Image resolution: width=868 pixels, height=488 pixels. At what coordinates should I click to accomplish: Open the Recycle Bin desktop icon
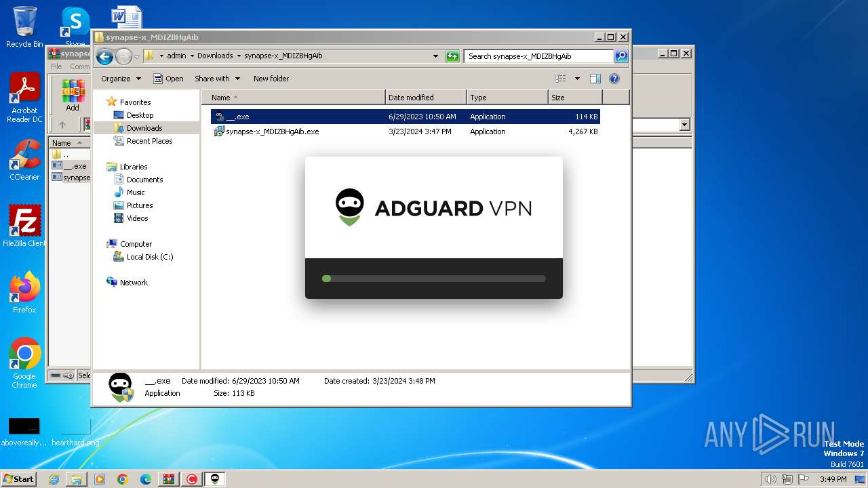24,26
